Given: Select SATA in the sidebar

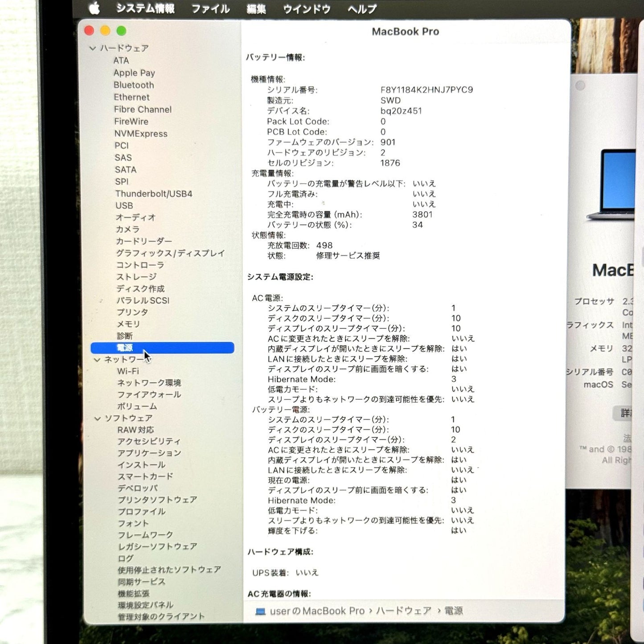Looking at the screenshot, I should click(126, 170).
